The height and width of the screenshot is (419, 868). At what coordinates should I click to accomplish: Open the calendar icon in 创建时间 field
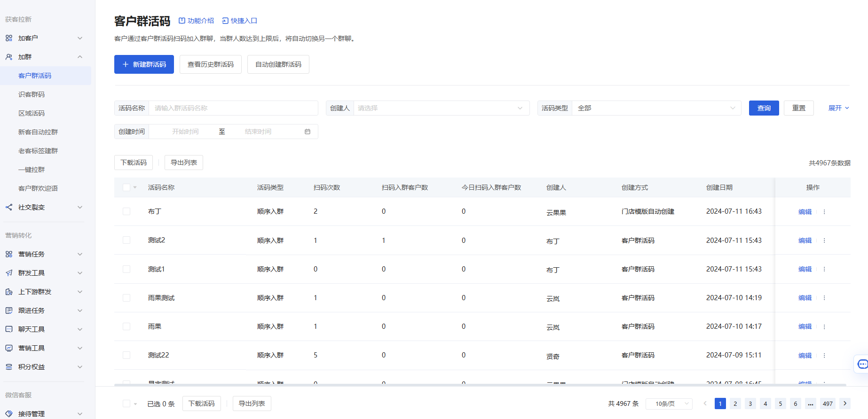pos(308,132)
